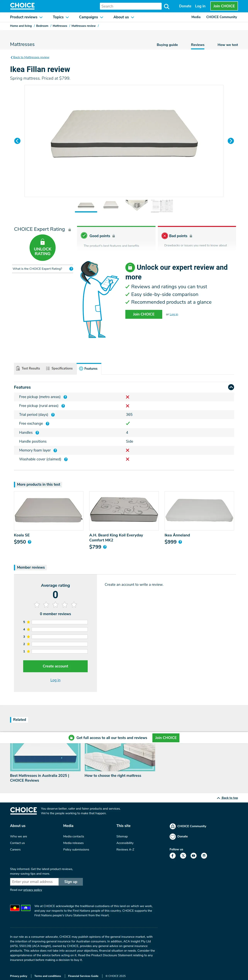Screen dimensions: 248x980
Task: Click help icon for Free pickup (metro areas)
Action: (x=65, y=397)
